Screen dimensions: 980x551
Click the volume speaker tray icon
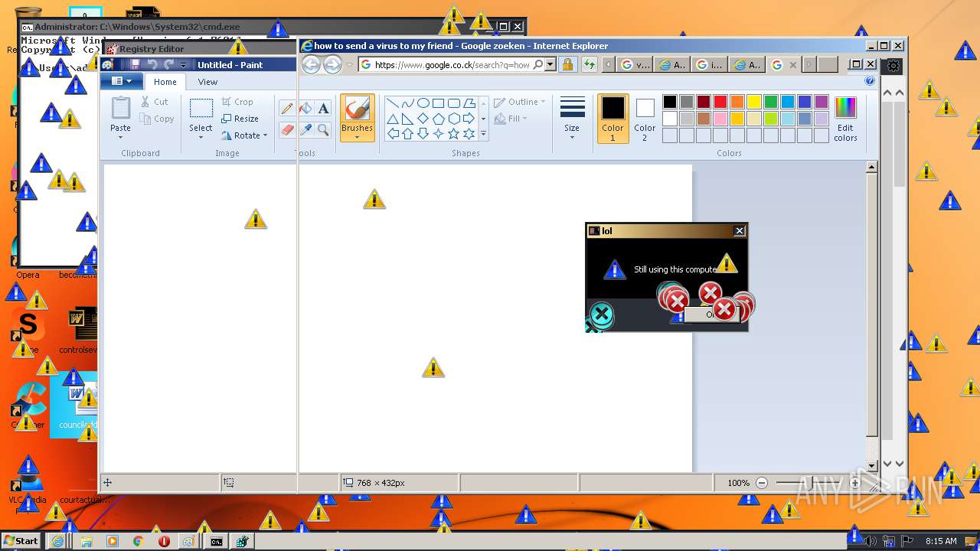pyautogui.click(x=872, y=541)
